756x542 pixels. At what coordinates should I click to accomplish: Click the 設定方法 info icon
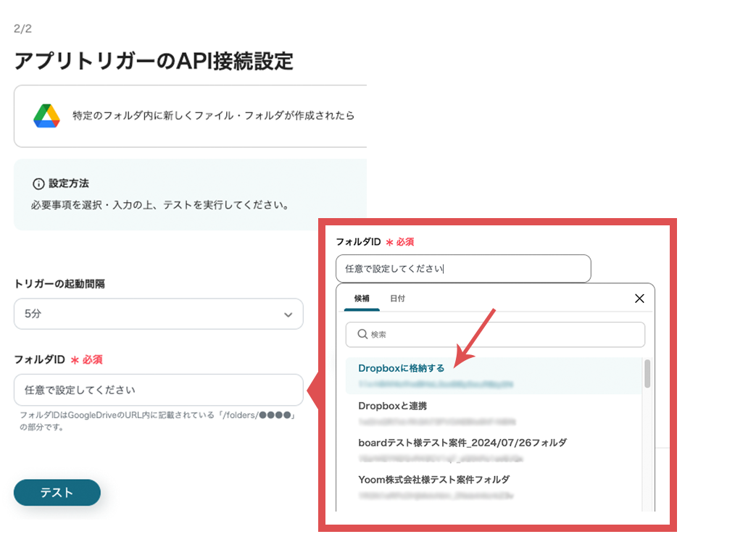click(38, 183)
